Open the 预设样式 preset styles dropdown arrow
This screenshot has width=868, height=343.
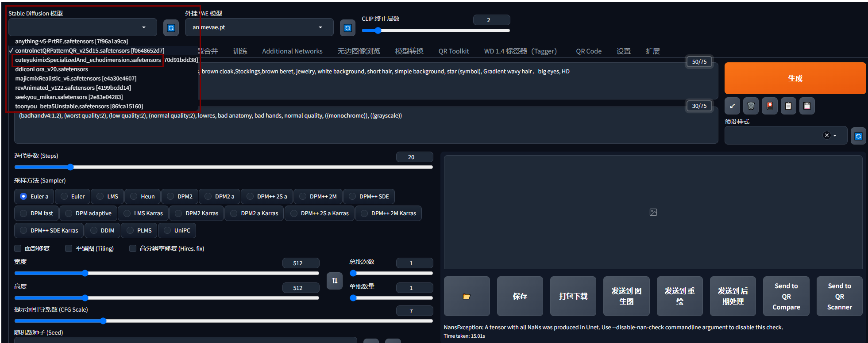(x=835, y=136)
